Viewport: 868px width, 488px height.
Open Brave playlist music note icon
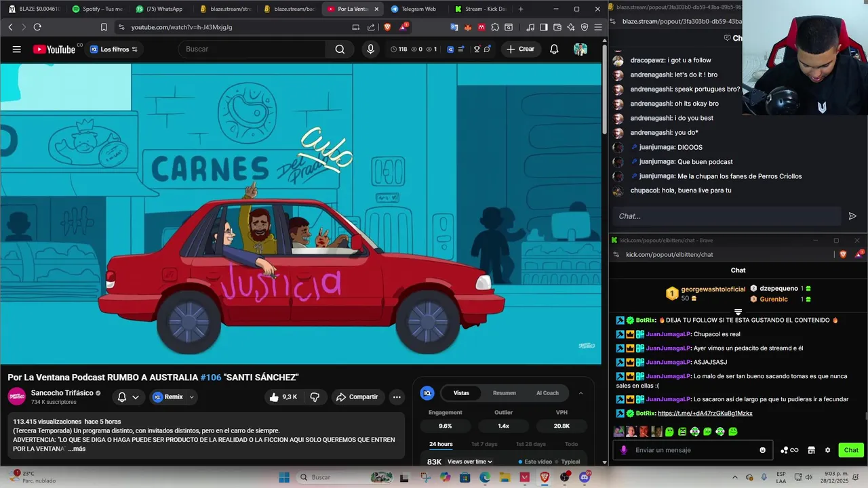pyautogui.click(x=530, y=27)
